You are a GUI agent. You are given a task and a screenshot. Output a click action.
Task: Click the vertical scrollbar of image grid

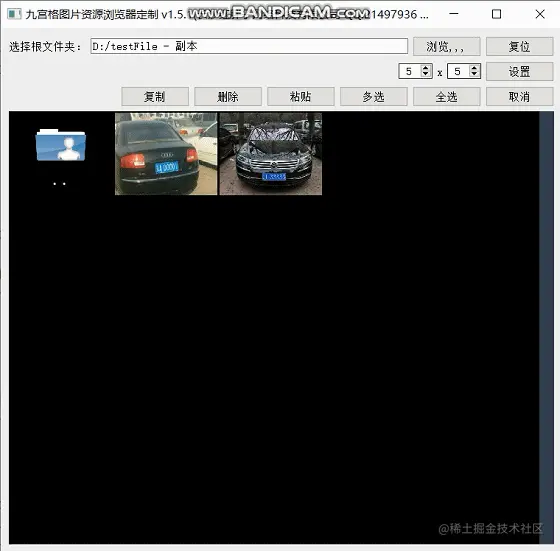[x=546, y=327]
